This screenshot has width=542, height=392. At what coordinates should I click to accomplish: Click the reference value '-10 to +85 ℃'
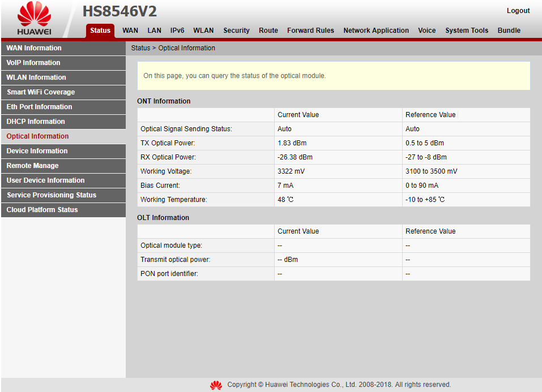coord(425,200)
